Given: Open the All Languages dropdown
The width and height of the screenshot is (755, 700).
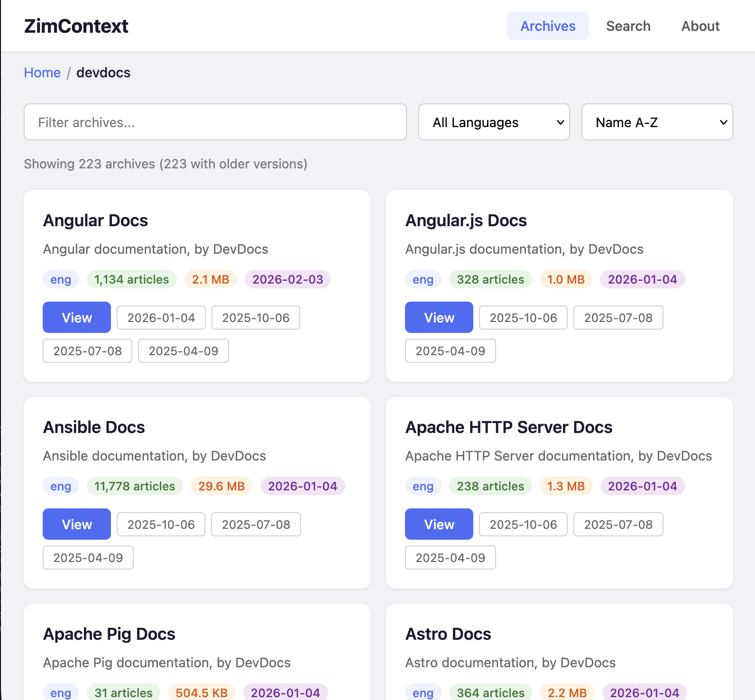Looking at the screenshot, I should tap(494, 122).
